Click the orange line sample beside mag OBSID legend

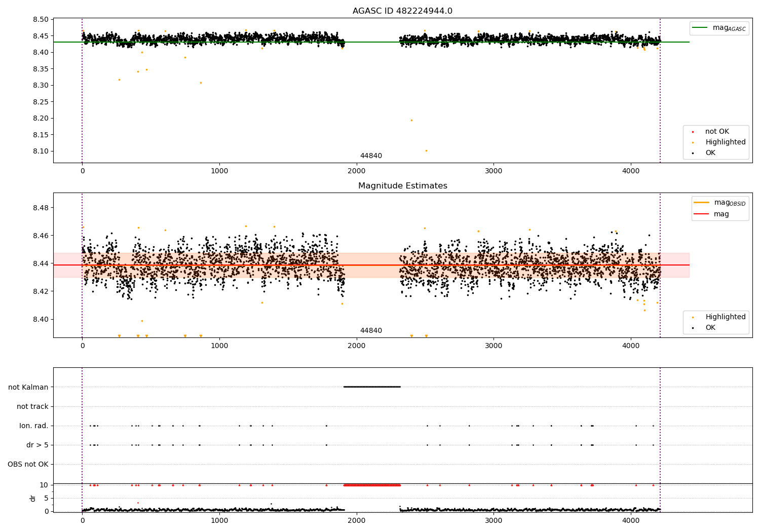point(702,203)
